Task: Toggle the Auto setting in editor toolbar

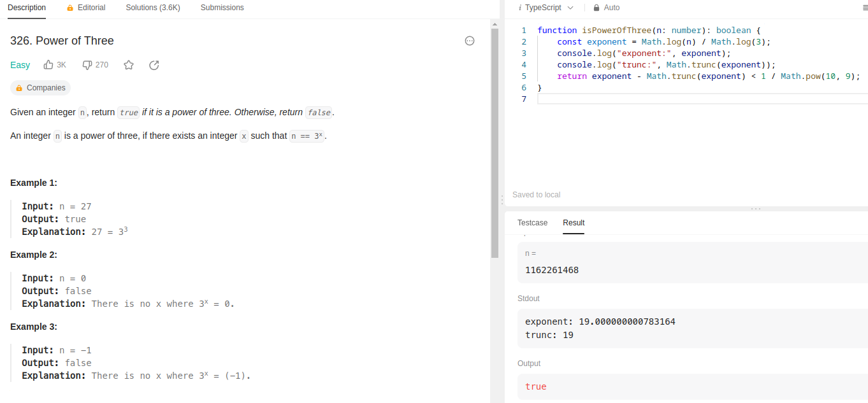Action: (x=612, y=8)
